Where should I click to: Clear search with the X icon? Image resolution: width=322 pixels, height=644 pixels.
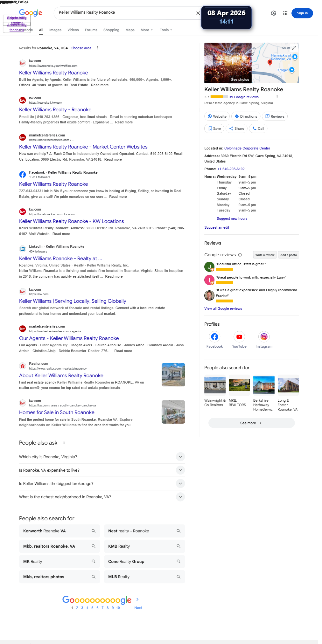click(198, 13)
